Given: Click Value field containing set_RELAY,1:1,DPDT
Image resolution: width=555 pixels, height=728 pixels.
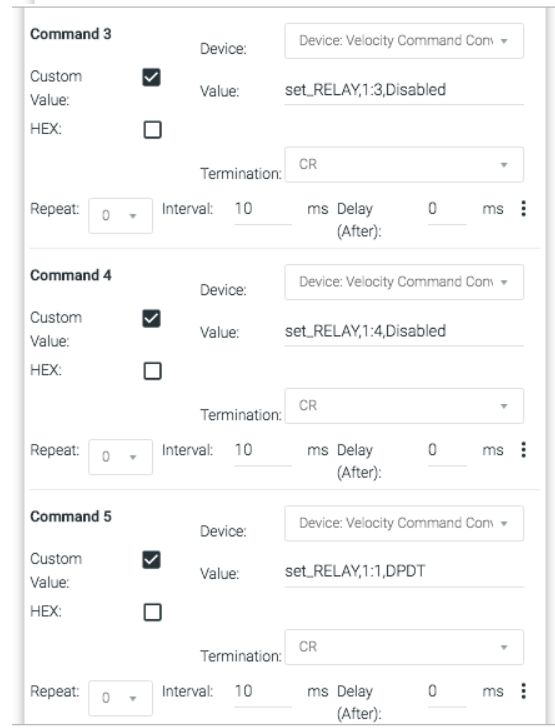Looking at the screenshot, I should pos(404,572).
